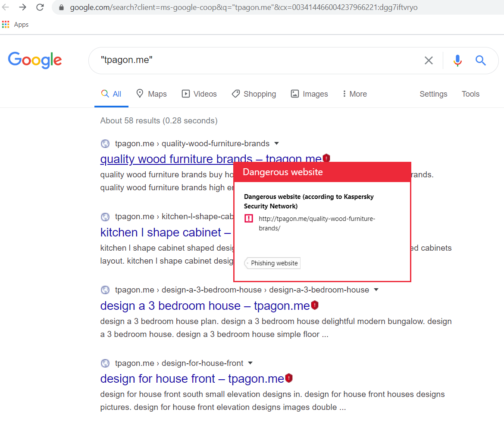Switch to the Maps tab
The width and height of the screenshot is (504, 425).
(151, 94)
